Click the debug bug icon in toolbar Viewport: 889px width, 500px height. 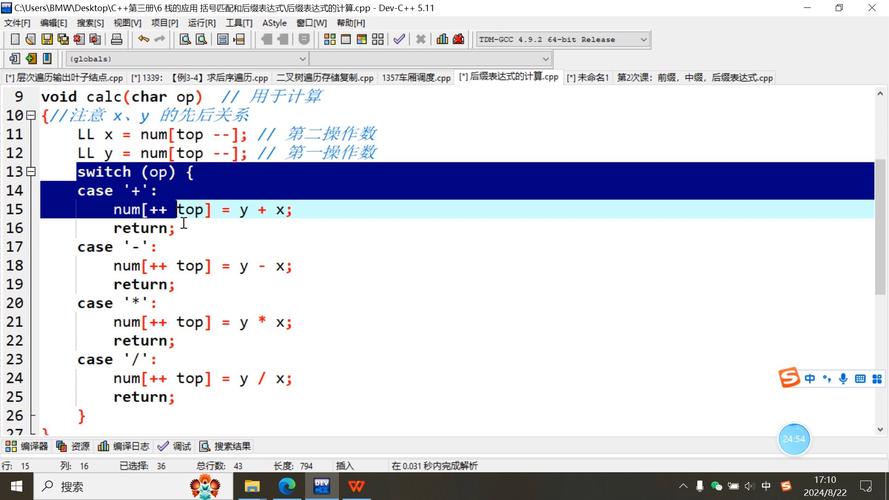click(458, 40)
